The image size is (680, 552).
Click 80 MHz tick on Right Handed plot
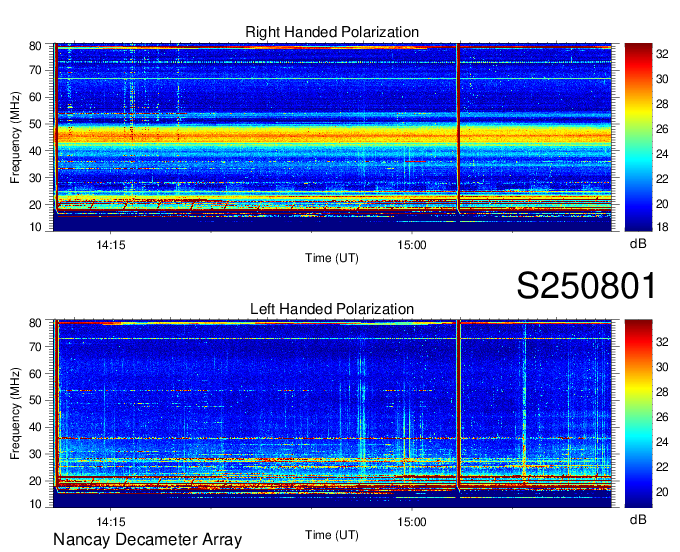35,46
